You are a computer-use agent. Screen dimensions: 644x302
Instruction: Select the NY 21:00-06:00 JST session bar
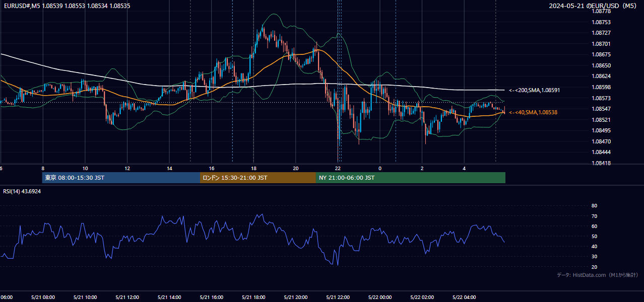click(411, 178)
